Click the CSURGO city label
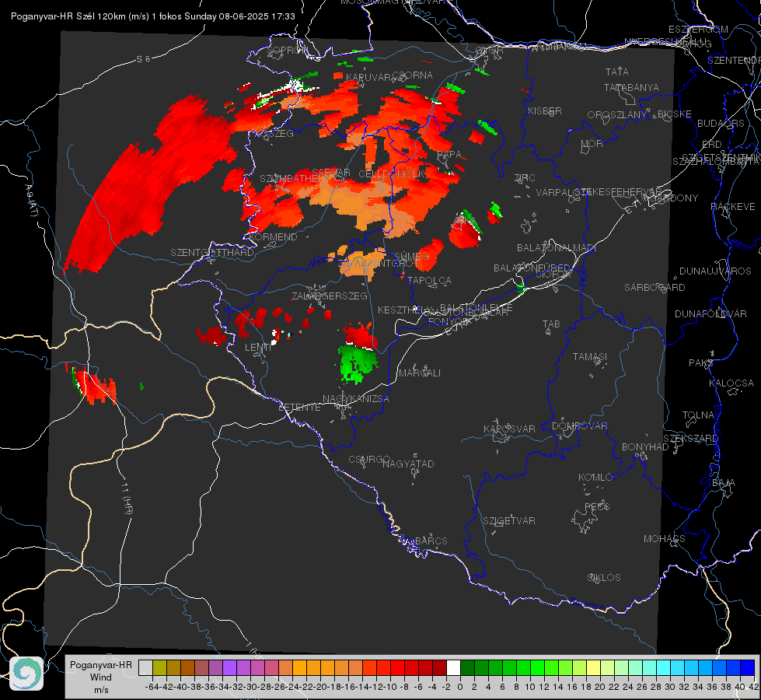This screenshot has width=761, height=700. (370, 460)
